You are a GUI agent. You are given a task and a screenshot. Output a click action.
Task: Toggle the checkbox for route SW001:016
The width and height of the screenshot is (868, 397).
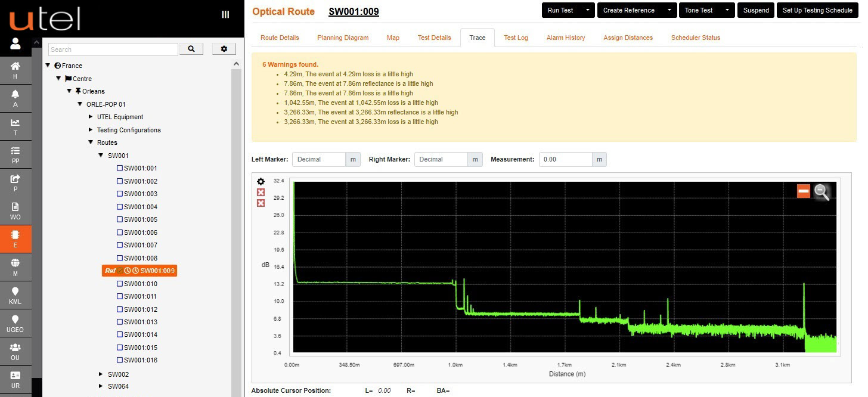coord(120,360)
